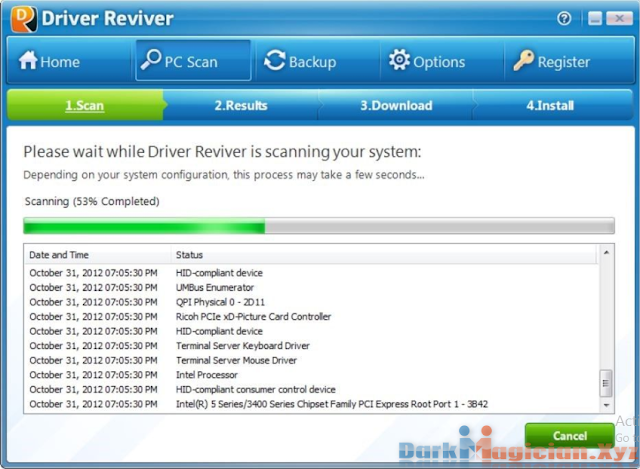The image size is (640, 469).
Task: Click the Home house icon
Action: [x=28, y=60]
